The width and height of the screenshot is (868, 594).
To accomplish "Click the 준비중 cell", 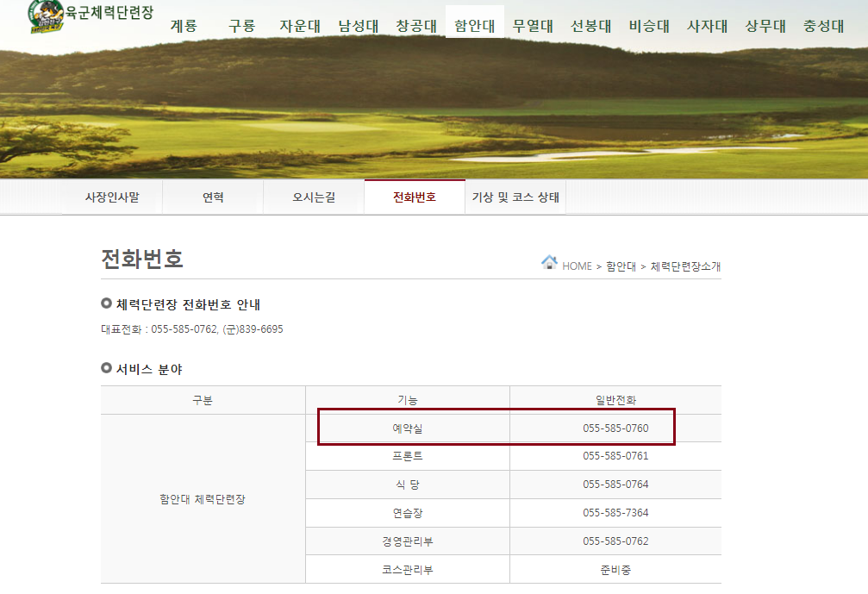I will click(615, 570).
